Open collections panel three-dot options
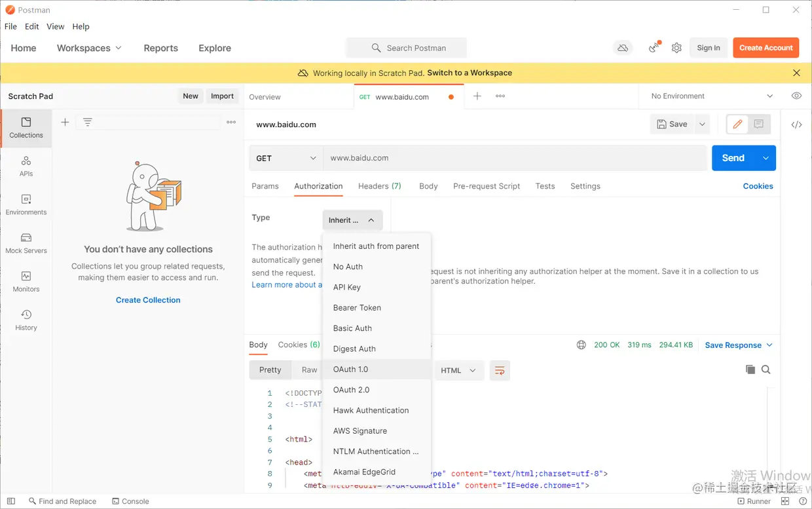This screenshot has width=812, height=509. click(x=231, y=122)
